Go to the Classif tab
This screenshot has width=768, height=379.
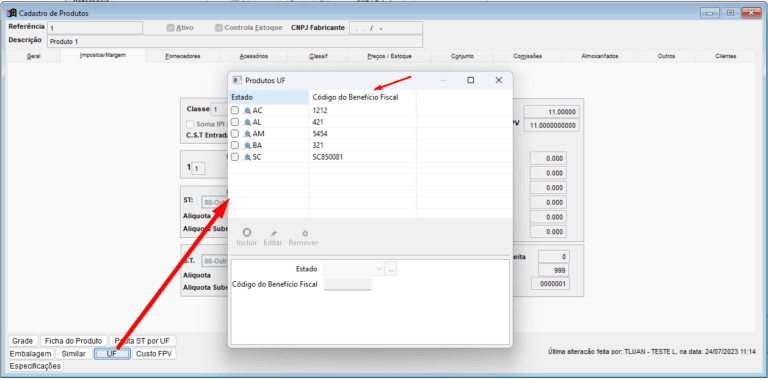coord(318,56)
